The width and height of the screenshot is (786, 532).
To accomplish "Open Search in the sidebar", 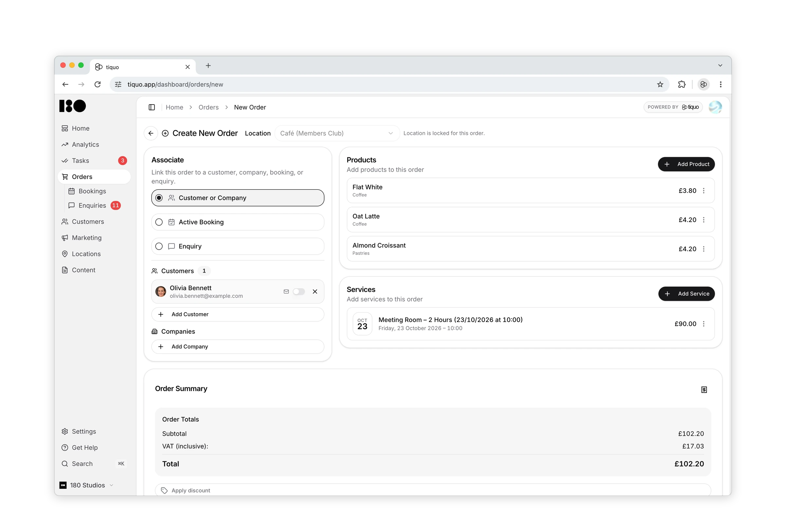I will point(94,464).
